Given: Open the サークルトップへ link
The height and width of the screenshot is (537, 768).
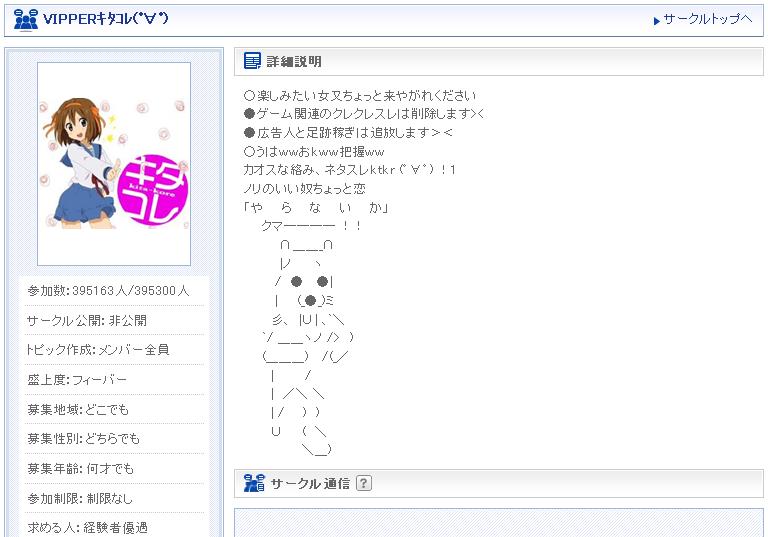Looking at the screenshot, I should click(708, 19).
